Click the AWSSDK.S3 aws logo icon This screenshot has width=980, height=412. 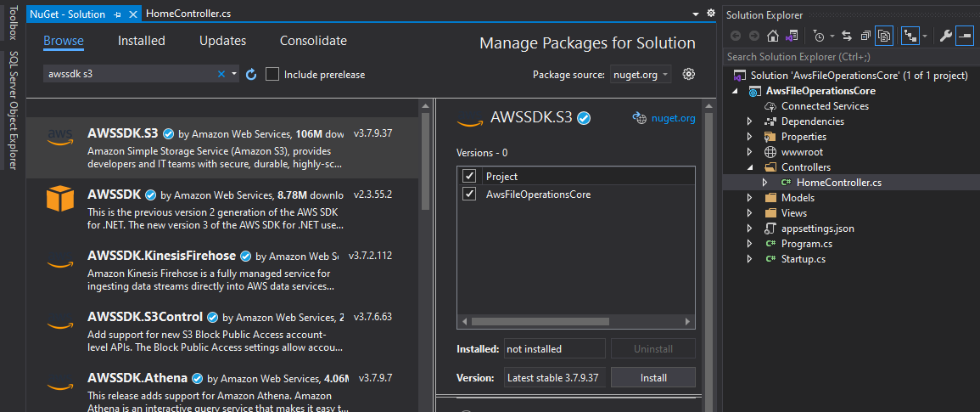pyautogui.click(x=60, y=137)
